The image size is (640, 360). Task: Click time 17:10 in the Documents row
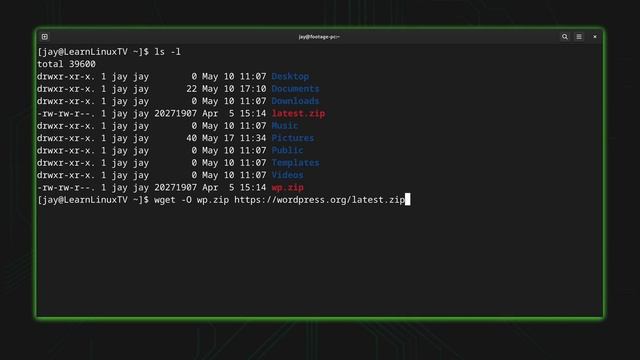pyautogui.click(x=253, y=89)
